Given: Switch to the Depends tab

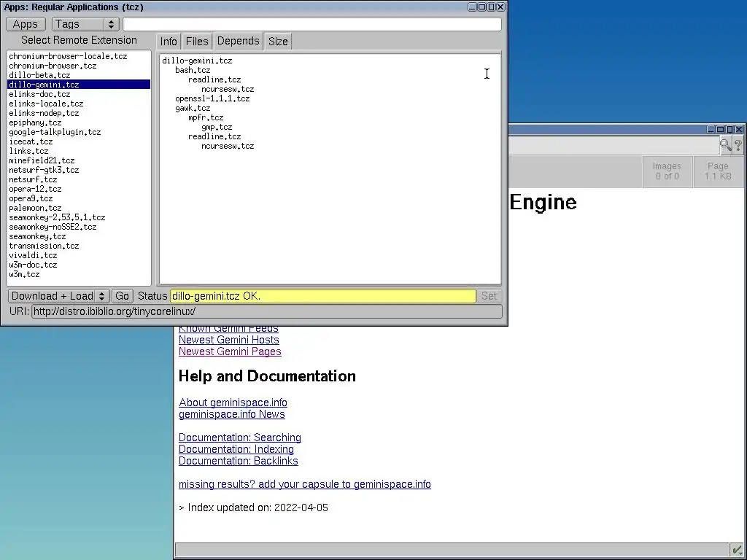Looking at the screenshot, I should pyautogui.click(x=239, y=41).
